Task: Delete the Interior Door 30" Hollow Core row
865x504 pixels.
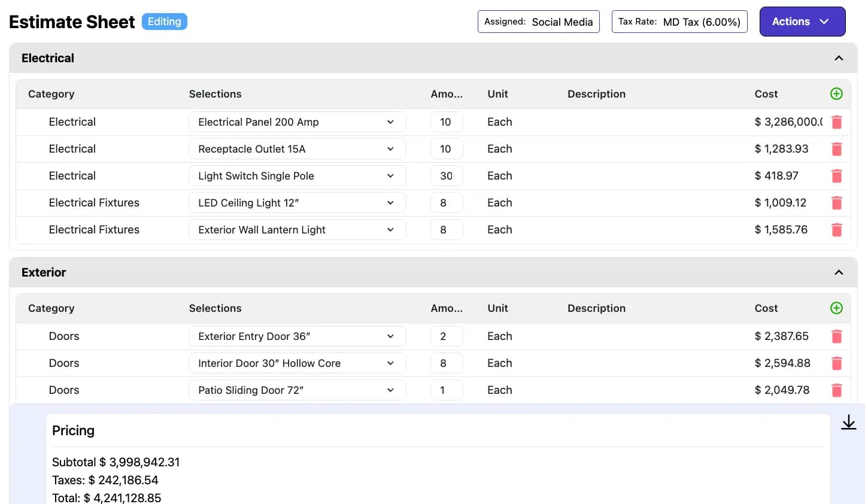Action: point(836,363)
